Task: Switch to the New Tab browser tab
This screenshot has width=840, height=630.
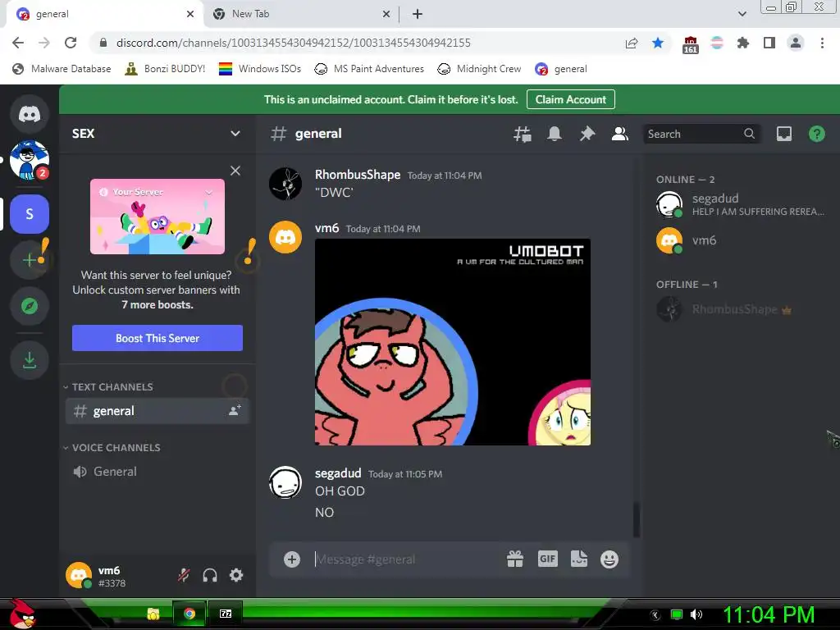Action: [300, 14]
